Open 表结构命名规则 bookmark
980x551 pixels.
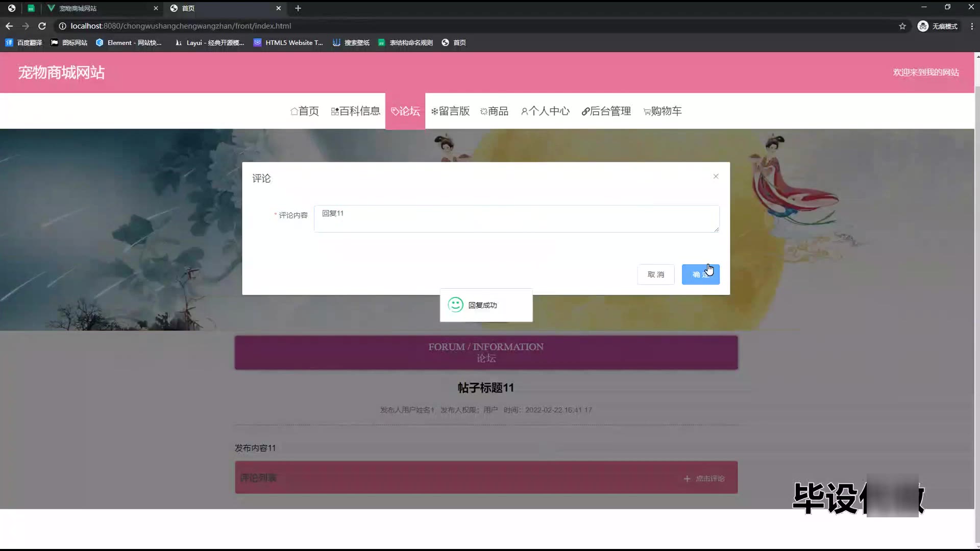[x=405, y=43]
